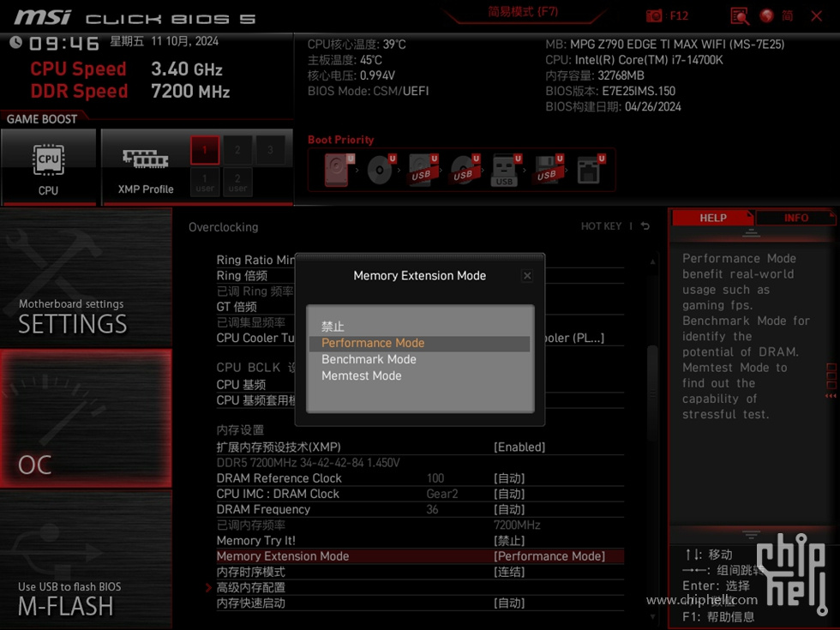Image resolution: width=840 pixels, height=630 pixels.
Task: Click the help panel top collapse handle
Action: [x=751, y=233]
